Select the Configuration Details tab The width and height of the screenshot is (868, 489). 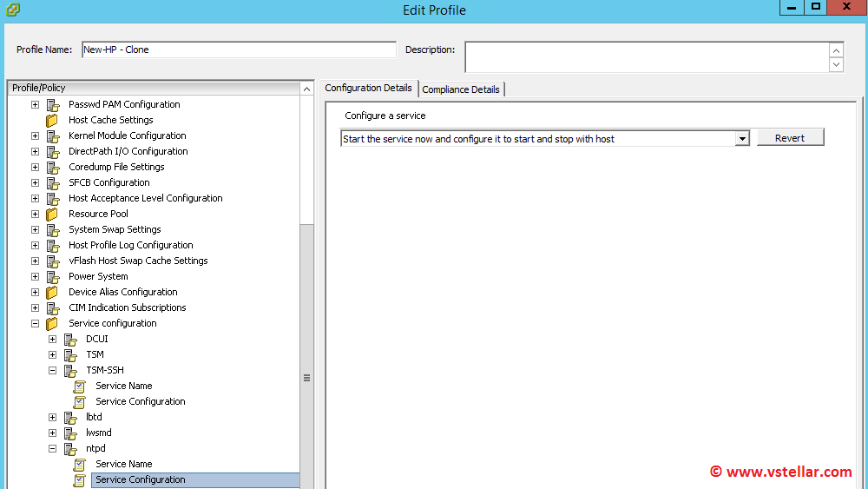pyautogui.click(x=368, y=89)
